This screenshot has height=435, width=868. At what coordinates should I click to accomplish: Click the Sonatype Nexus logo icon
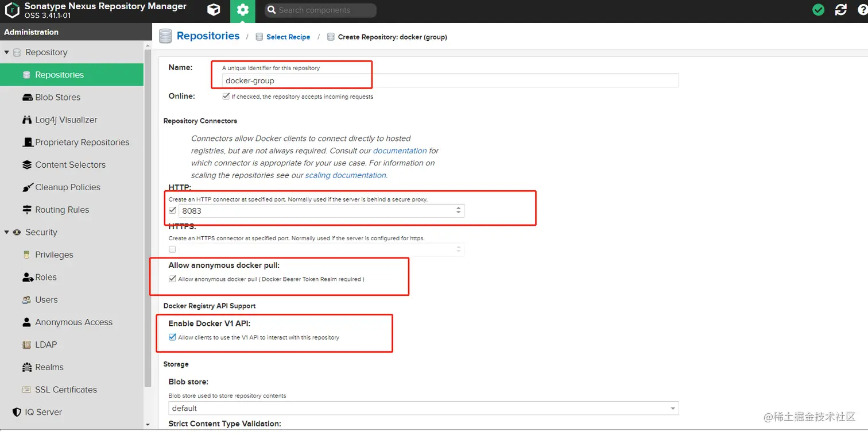pos(12,10)
